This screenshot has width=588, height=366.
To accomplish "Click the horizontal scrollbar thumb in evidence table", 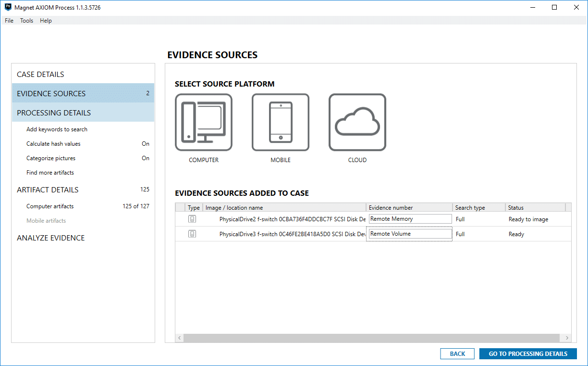I will coord(372,338).
